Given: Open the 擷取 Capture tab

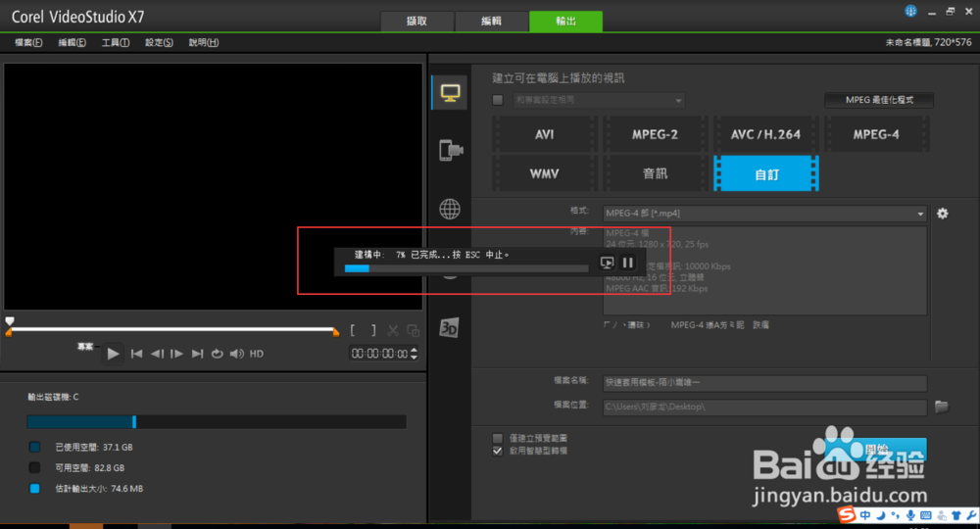Looking at the screenshot, I should point(416,22).
